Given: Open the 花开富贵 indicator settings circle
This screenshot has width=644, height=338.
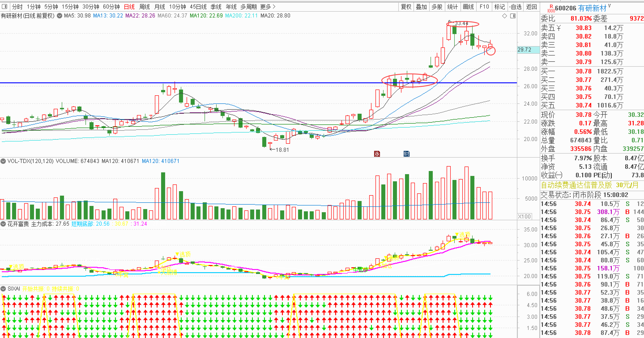Looking at the screenshot, I should [x=3, y=224].
